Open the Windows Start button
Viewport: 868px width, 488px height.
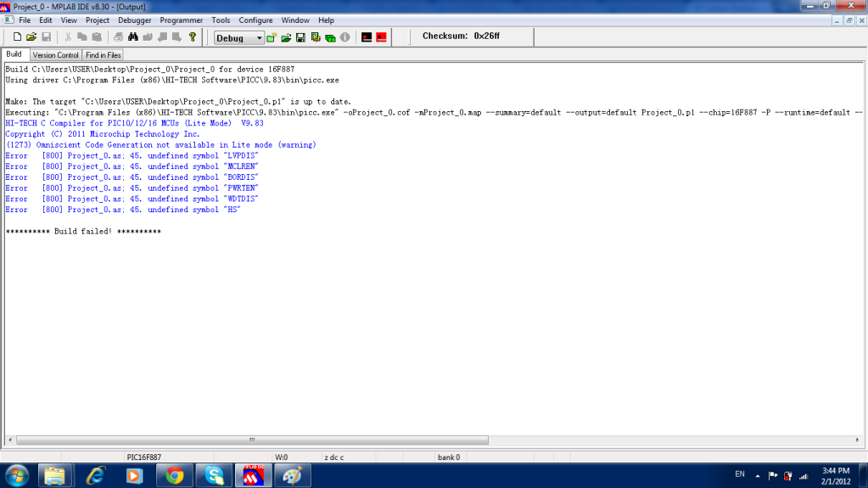(x=17, y=476)
